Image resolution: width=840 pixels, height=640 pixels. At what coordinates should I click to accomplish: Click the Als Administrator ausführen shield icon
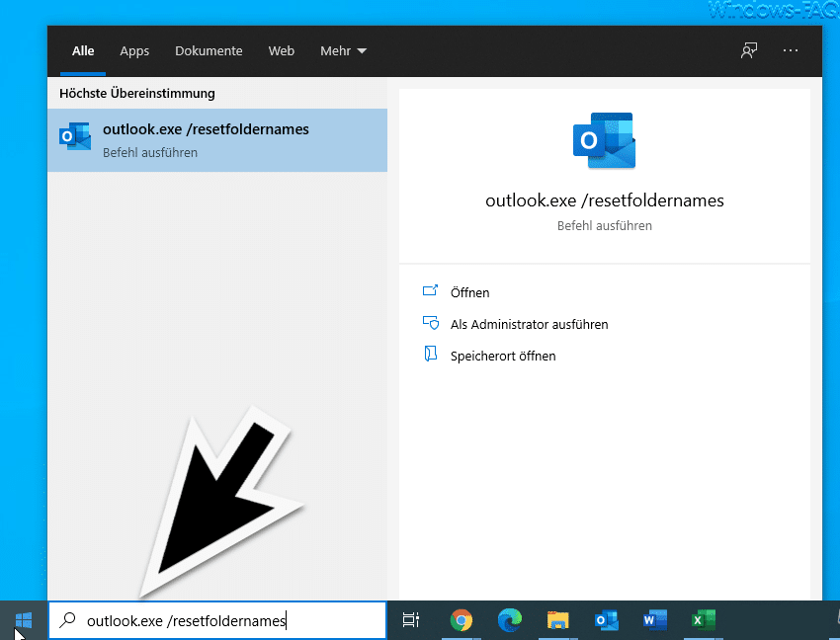[431, 323]
